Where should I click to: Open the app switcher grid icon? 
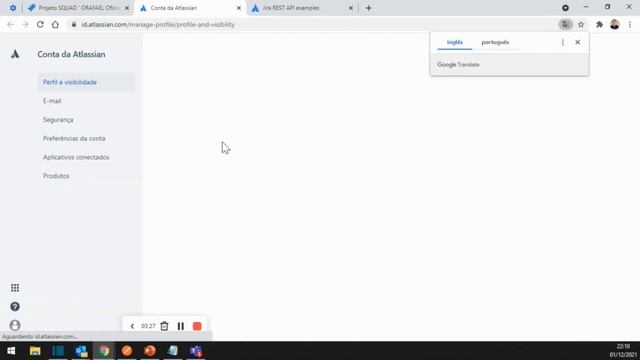tap(15, 288)
